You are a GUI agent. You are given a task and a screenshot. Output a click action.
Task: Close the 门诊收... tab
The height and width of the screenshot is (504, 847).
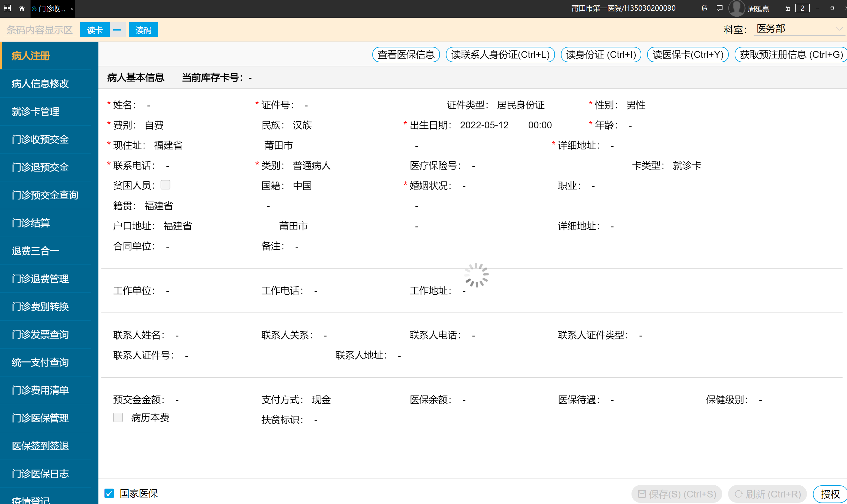(x=72, y=9)
